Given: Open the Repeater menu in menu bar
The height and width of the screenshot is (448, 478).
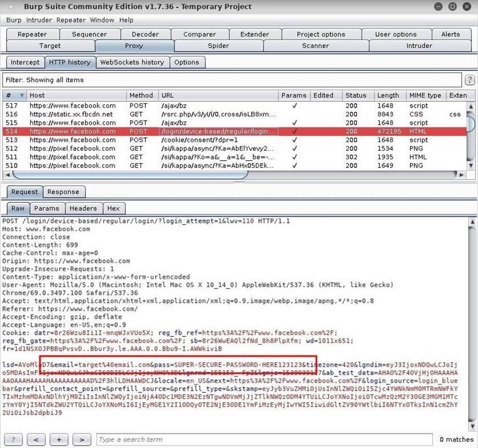Looking at the screenshot, I should click(x=71, y=20).
